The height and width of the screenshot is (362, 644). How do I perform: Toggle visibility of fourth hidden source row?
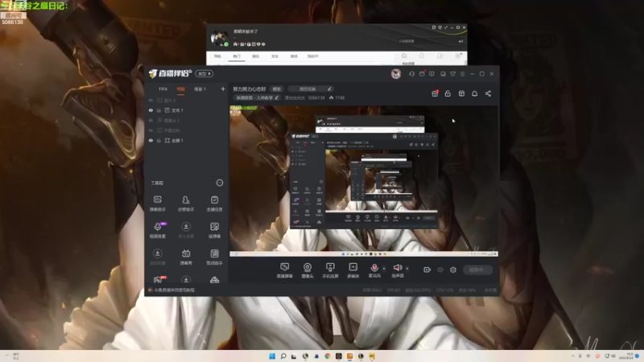[151, 130]
